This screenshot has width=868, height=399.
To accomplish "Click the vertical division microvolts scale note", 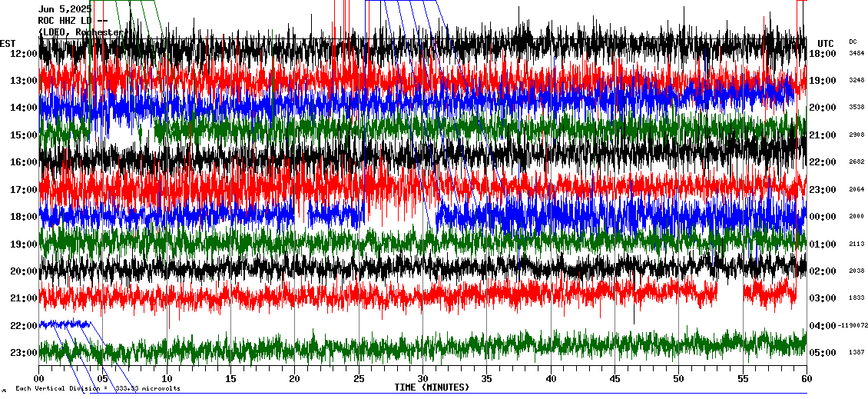I will [98, 388].
